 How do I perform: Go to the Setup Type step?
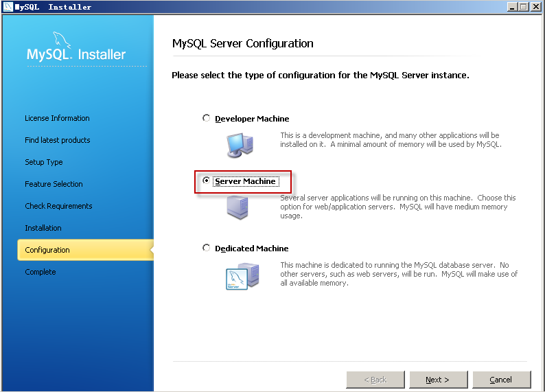44,162
